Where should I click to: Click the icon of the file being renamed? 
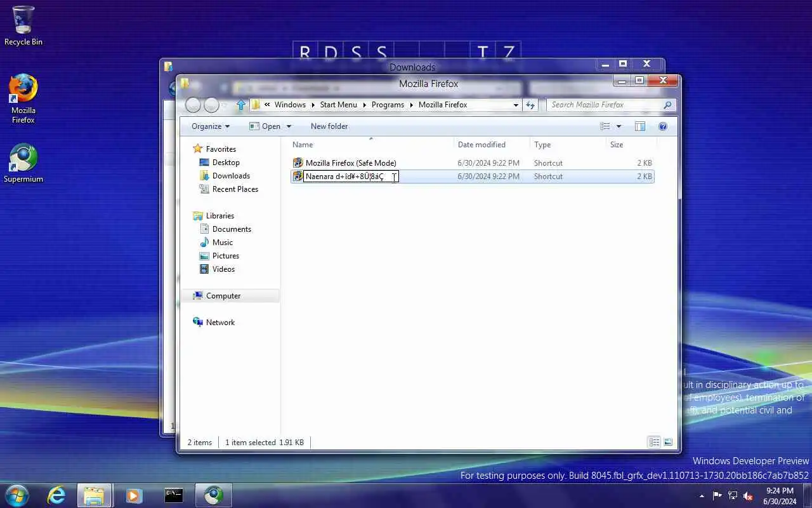pyautogui.click(x=298, y=177)
